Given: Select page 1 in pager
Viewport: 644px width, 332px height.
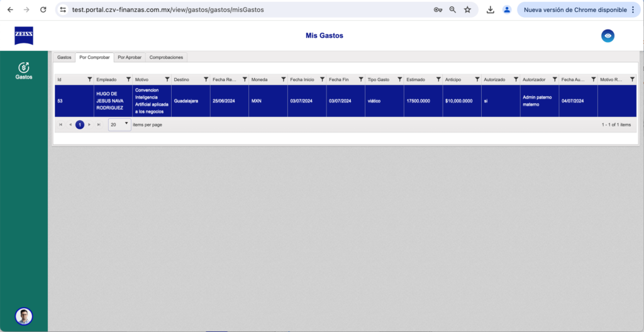Looking at the screenshot, I should click(80, 124).
